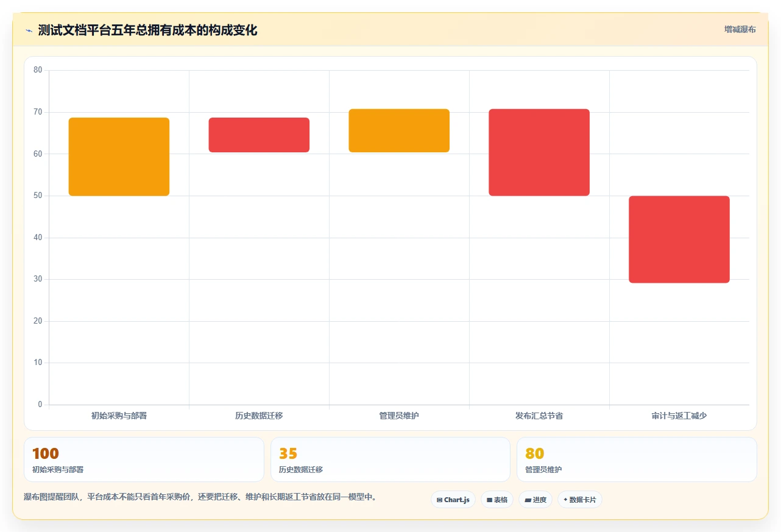Click the y-axis value 0
This screenshot has height=532, width=781.
click(40, 405)
